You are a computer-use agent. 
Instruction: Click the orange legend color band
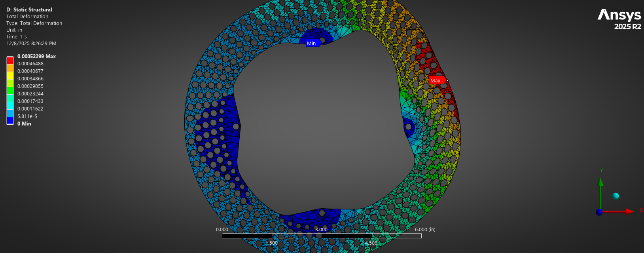tap(10, 68)
